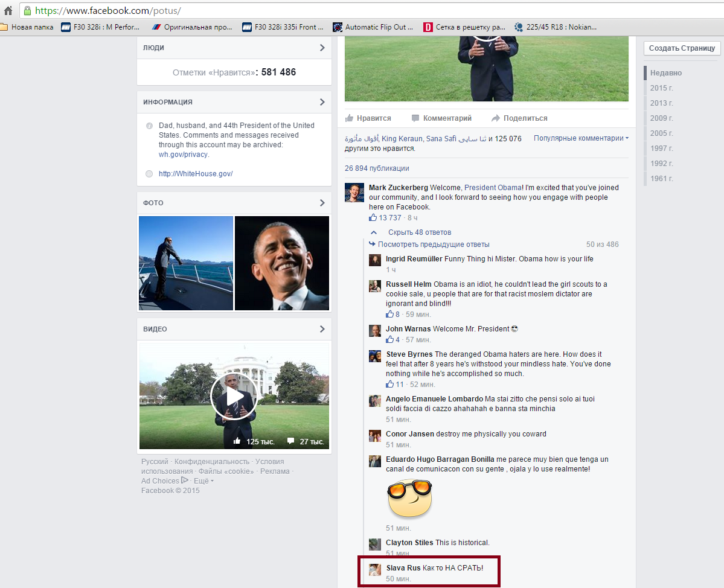Click King Keraun in the likes list
724x588 pixels.
[x=402, y=138]
